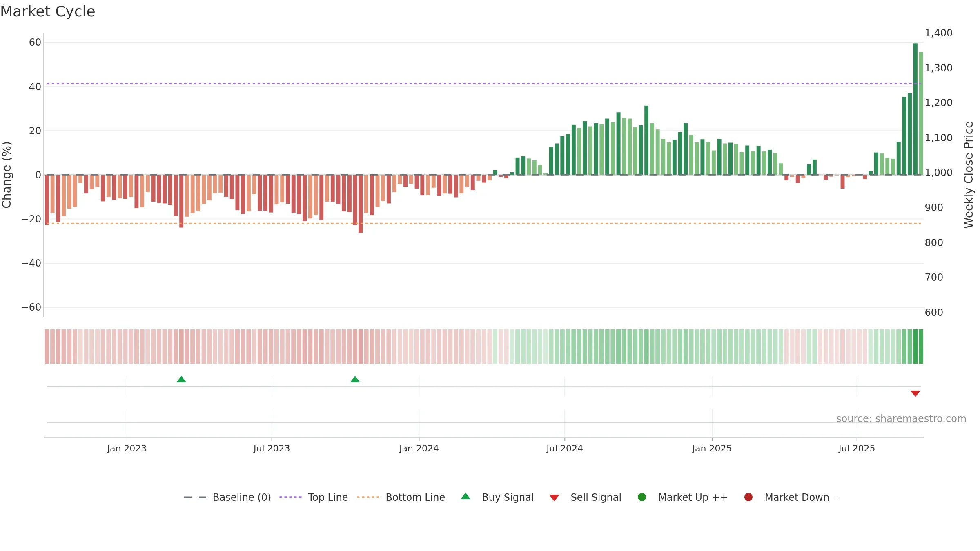Toggle the Bottom Line legend entry
The height and width of the screenshot is (551, 980).
[401, 497]
